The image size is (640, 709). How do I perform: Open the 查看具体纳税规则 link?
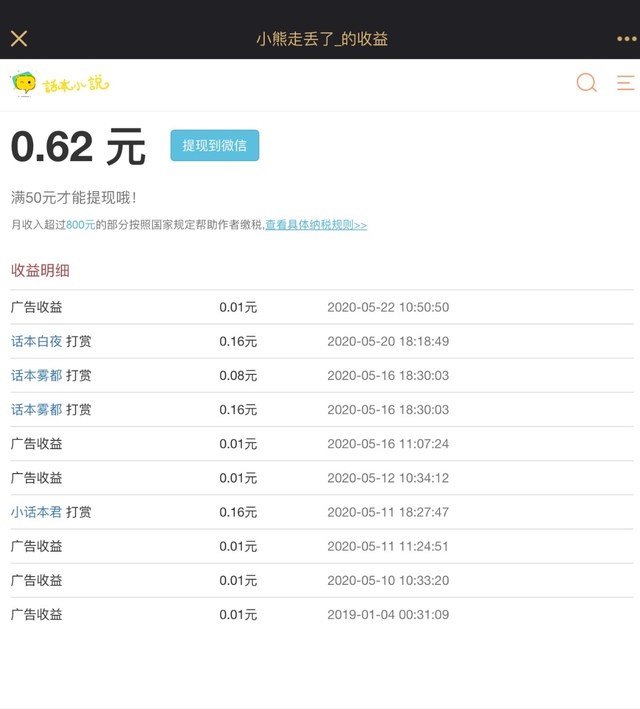click(316, 225)
